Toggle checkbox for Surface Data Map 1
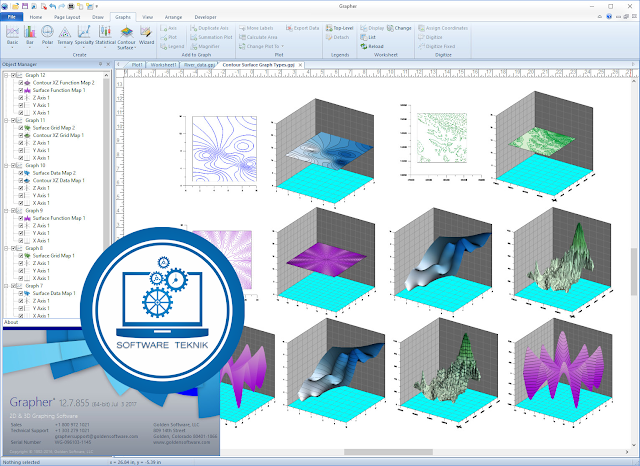 click(x=20, y=293)
